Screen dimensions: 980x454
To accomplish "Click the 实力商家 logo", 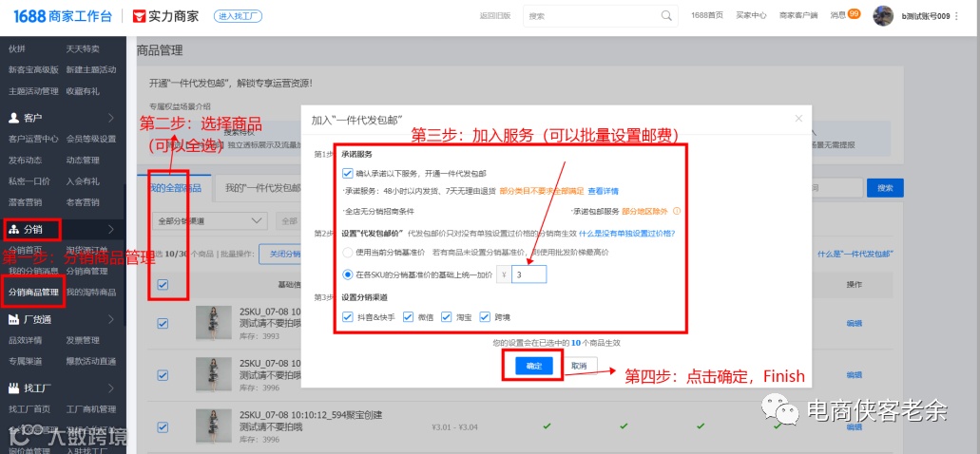I will [x=166, y=16].
